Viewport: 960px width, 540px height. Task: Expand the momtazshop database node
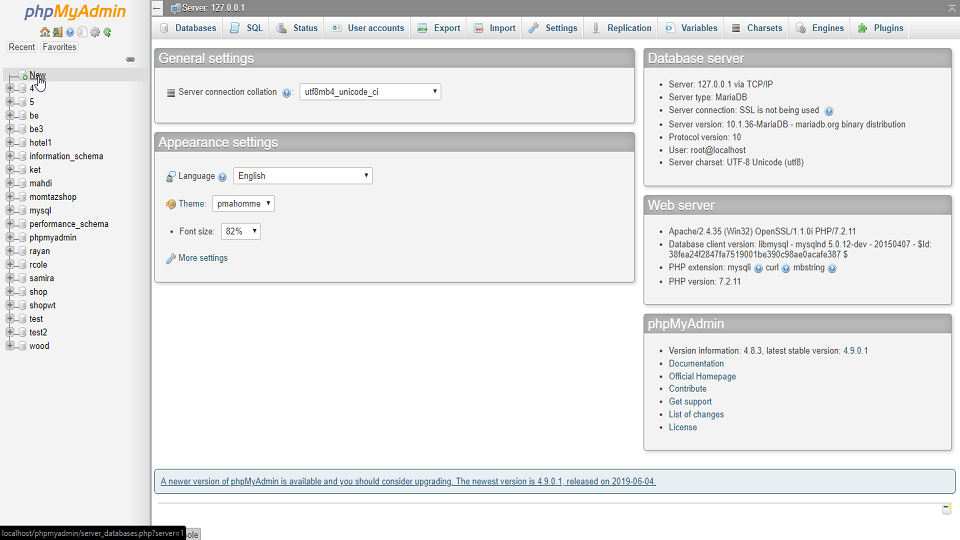coord(10,197)
